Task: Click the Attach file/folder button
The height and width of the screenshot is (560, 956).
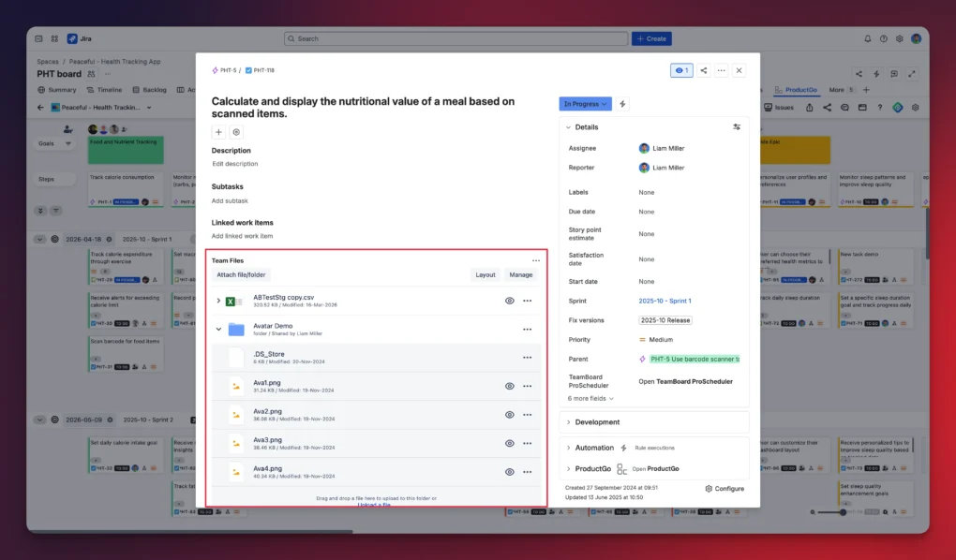Action: click(241, 275)
